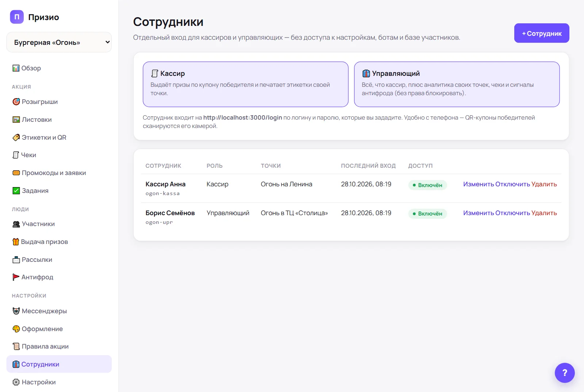The image size is (584, 392).
Task: Click Изменить for Борис Семёнов
Action: click(479, 213)
